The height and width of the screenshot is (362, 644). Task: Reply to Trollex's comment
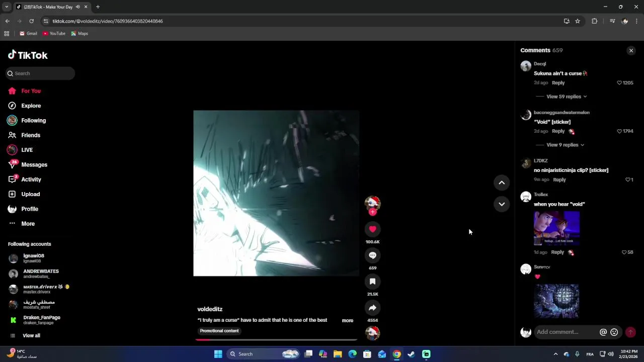(557, 252)
